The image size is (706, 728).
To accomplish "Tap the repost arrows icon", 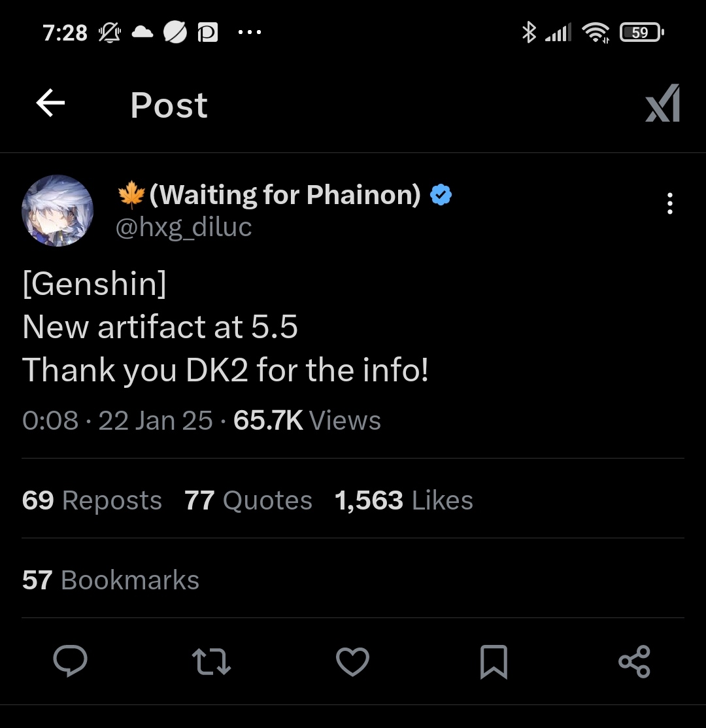I will tap(212, 661).
